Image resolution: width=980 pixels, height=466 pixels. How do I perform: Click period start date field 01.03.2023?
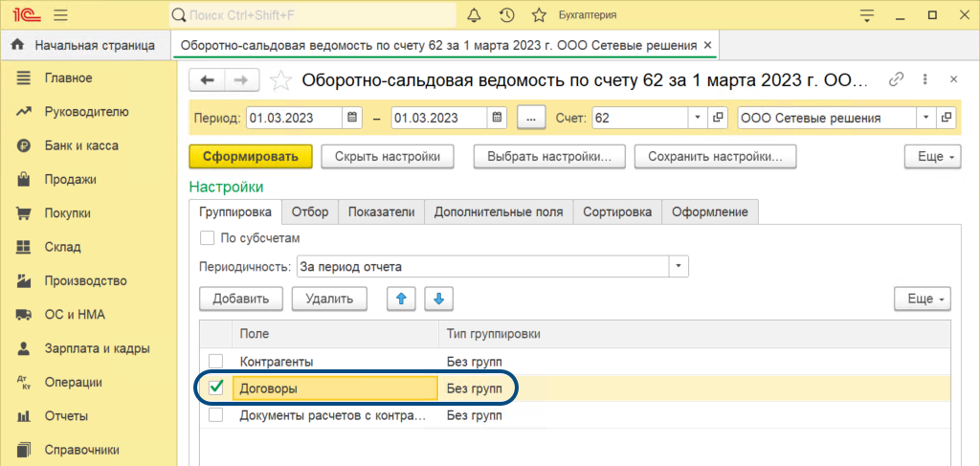pyautogui.click(x=295, y=117)
